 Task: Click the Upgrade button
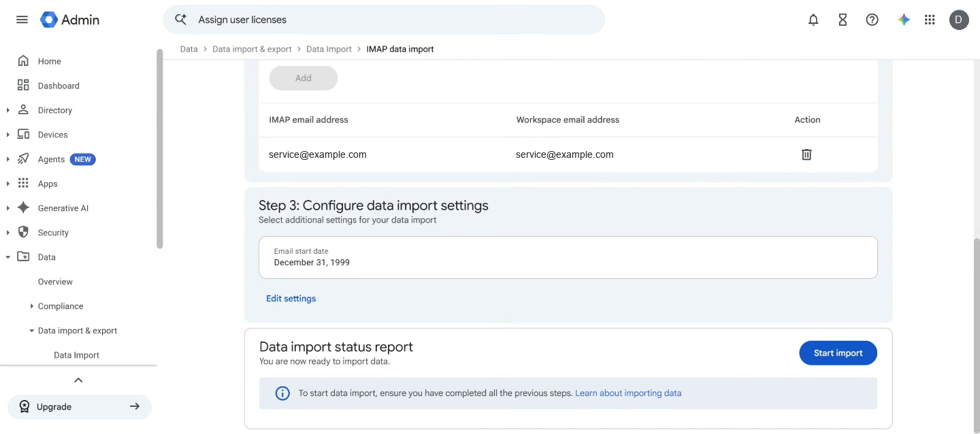[79, 407]
